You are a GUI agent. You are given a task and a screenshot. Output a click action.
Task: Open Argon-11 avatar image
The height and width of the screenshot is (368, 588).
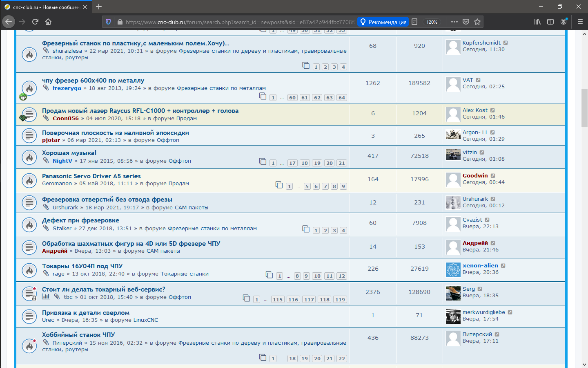coord(453,134)
